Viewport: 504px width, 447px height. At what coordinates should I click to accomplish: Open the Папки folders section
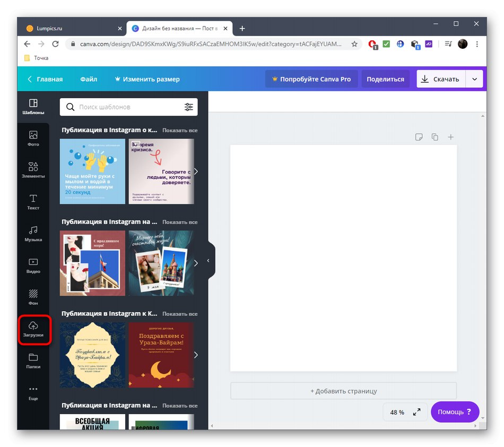point(33,361)
